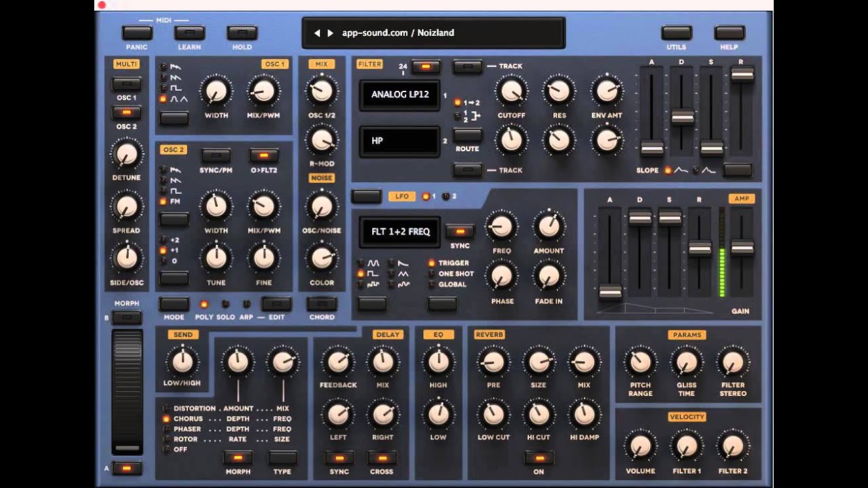Choose OSC 2 sawtooth waveform icon
Image resolution: width=868 pixels, height=488 pixels.
(x=174, y=181)
